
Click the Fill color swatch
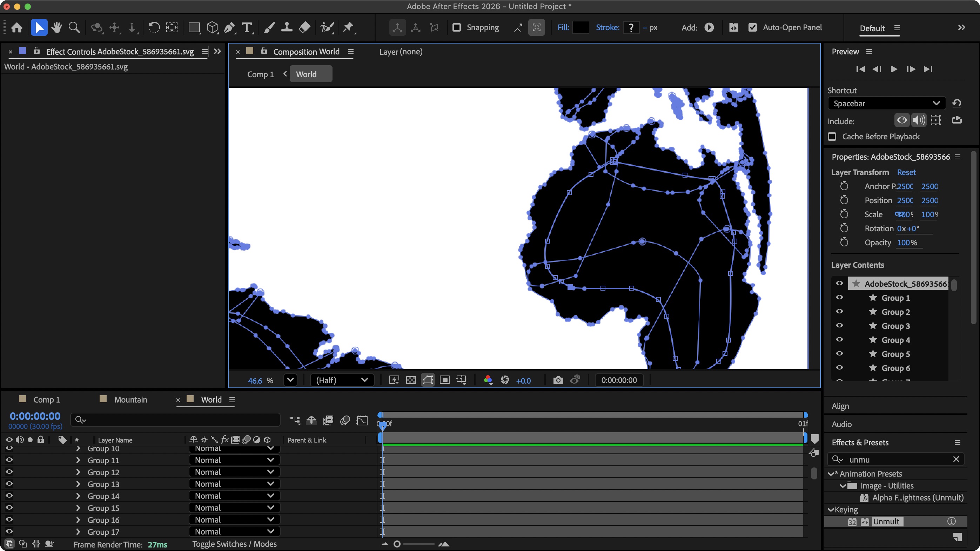(581, 27)
